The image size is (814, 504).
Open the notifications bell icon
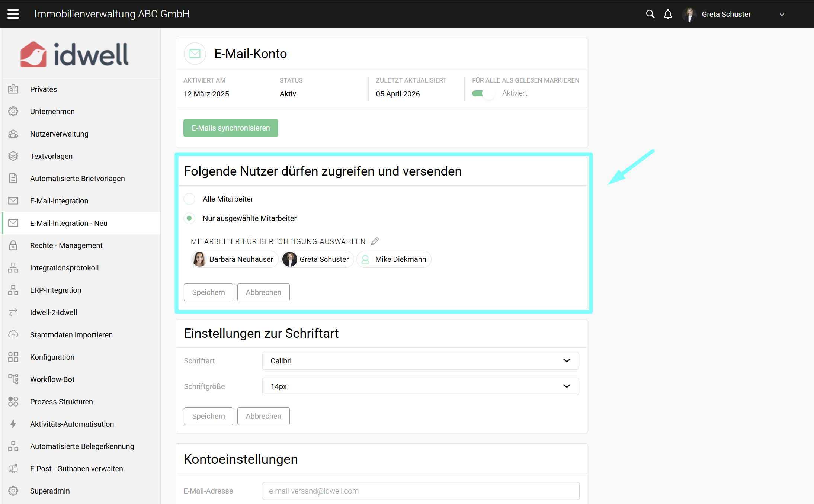[668, 14]
